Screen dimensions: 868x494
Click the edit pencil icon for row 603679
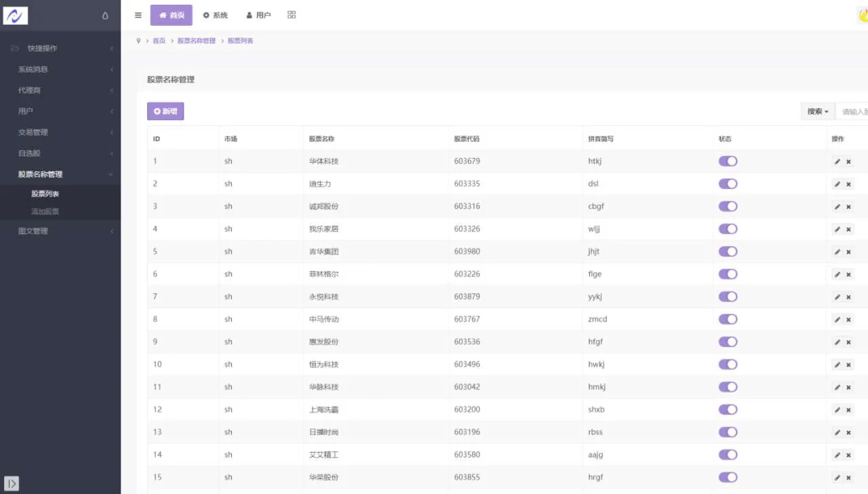[837, 161]
